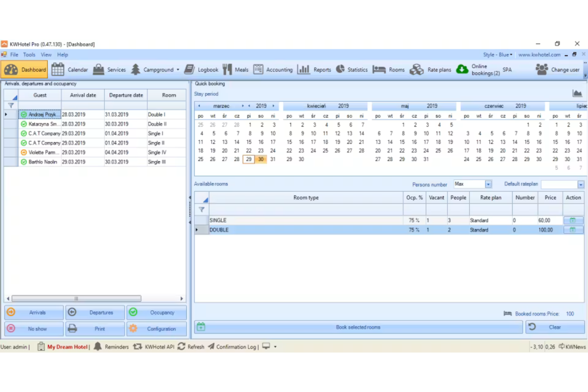Open the Rate plans icon
Image resolution: width=588 pixels, height=392 pixels.
416,70
